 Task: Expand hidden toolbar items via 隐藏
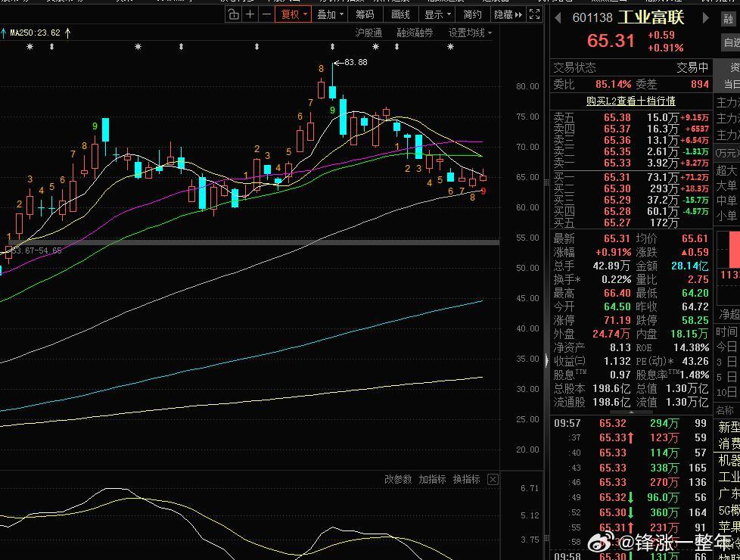coord(508,14)
